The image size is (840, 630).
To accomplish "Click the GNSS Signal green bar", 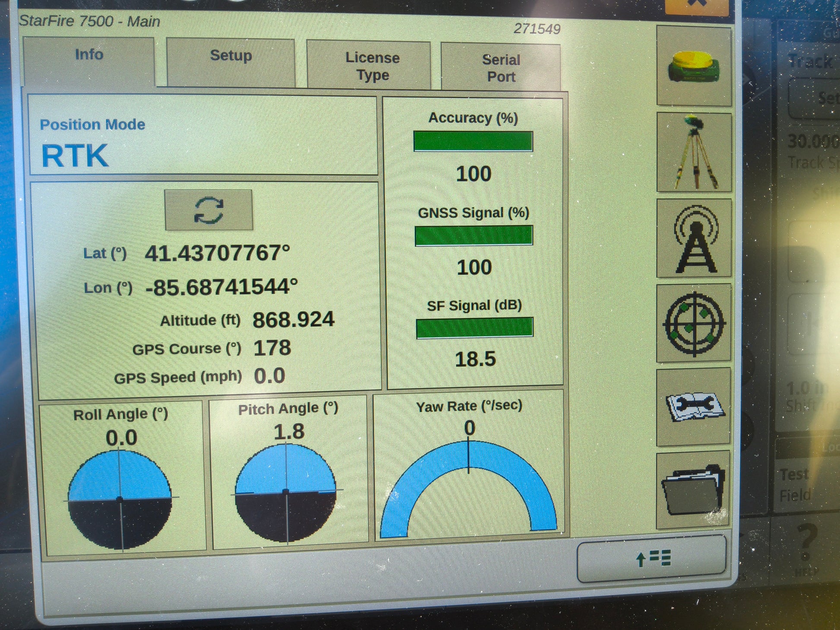I will (x=474, y=236).
